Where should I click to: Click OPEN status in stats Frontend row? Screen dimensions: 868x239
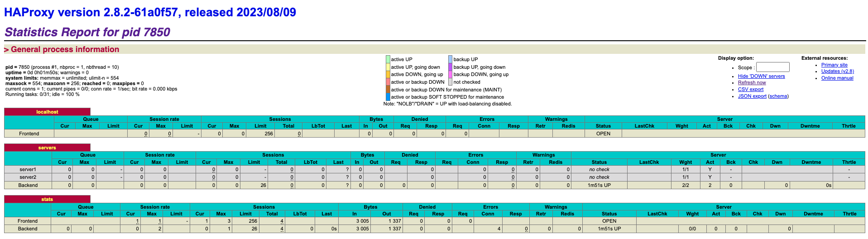[609, 221]
